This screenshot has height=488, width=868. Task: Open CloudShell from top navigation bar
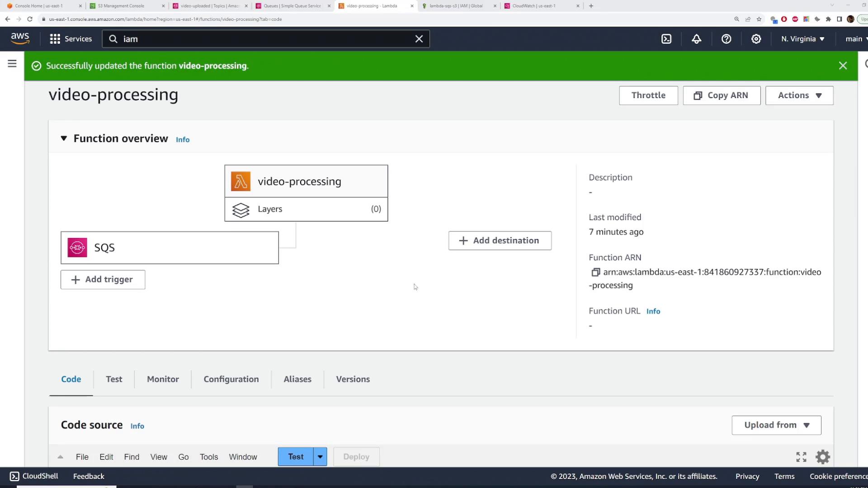(666, 39)
